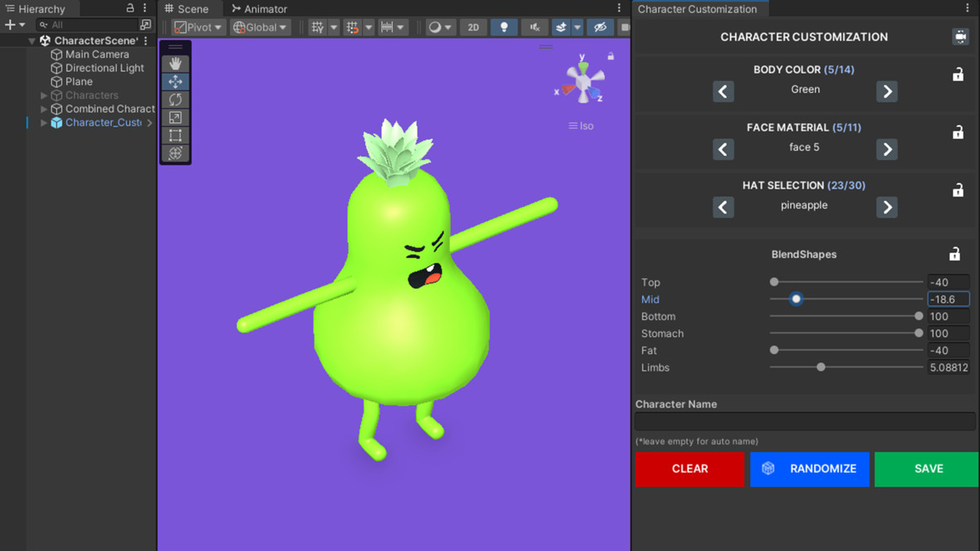Select the Scale tool
The width and height of the screenshot is (980, 551).
pyautogui.click(x=175, y=117)
